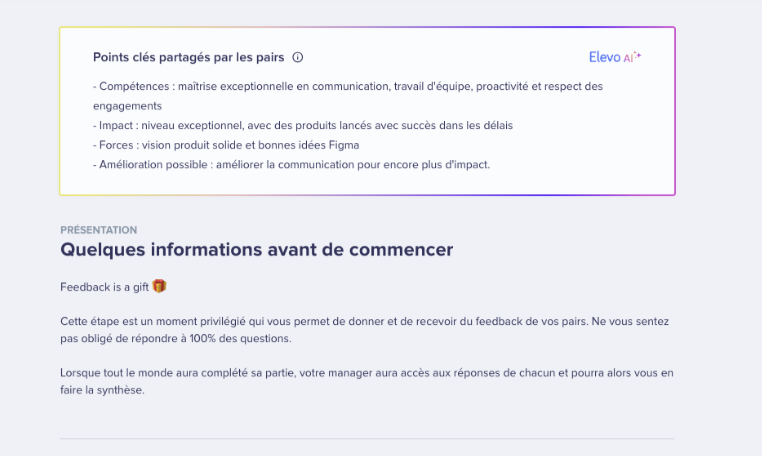Click the Elevo AI logo
The image size is (762, 456).
[x=615, y=57]
